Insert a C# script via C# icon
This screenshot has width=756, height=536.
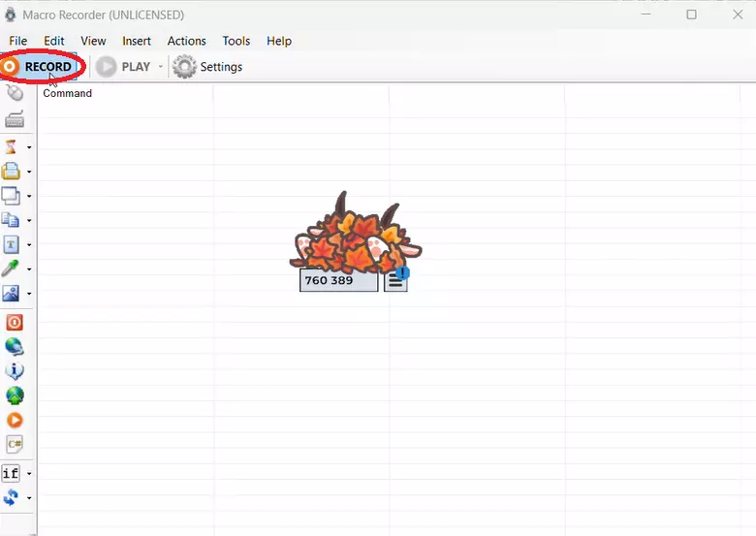click(15, 444)
